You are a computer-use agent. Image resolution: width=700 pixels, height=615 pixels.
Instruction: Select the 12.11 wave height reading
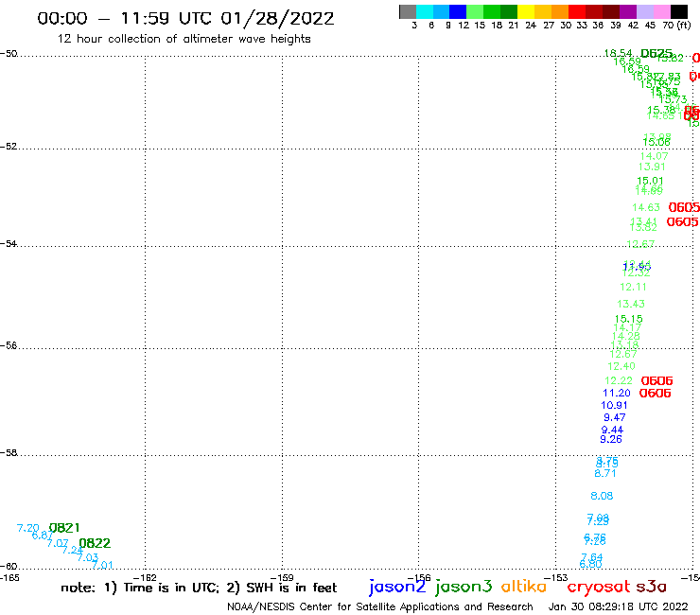pos(634,287)
